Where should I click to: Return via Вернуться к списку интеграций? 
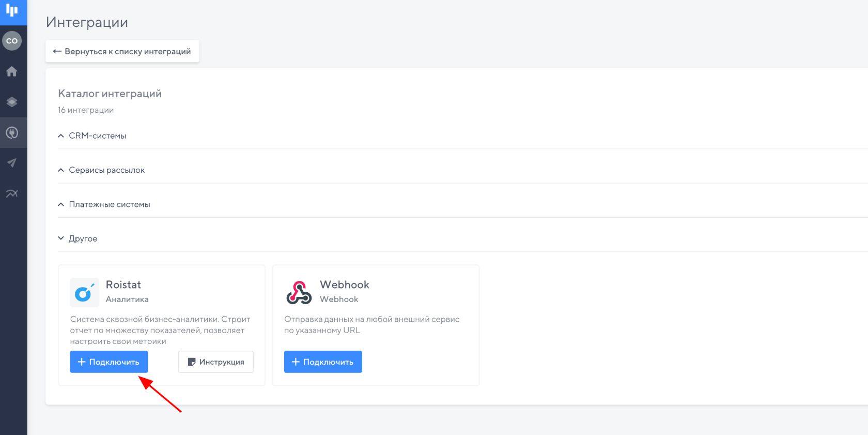pyautogui.click(x=122, y=51)
